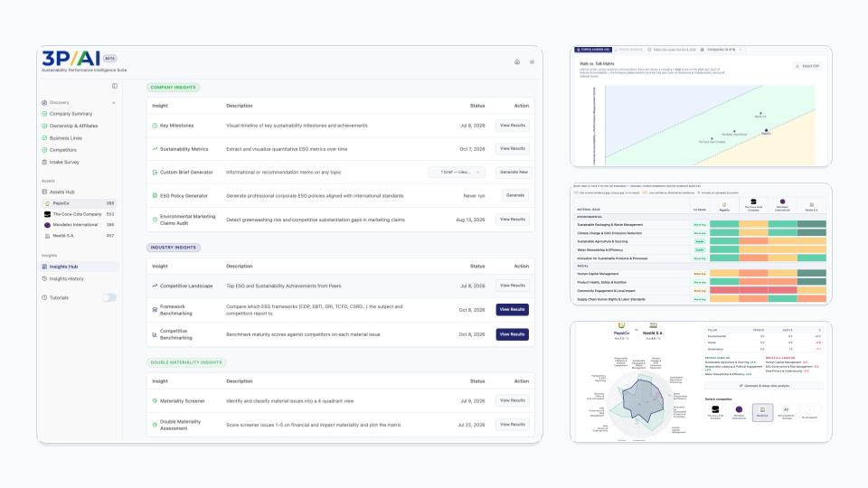The width and height of the screenshot is (868, 488).
Task: Click the Custom Brief Generator document icon
Action: tap(155, 172)
